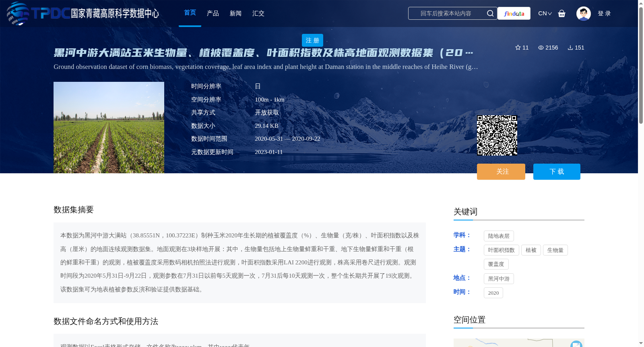Viewport: 644px width, 347px height.
Task: Click the 空间位置 section heading
Action: (x=469, y=320)
